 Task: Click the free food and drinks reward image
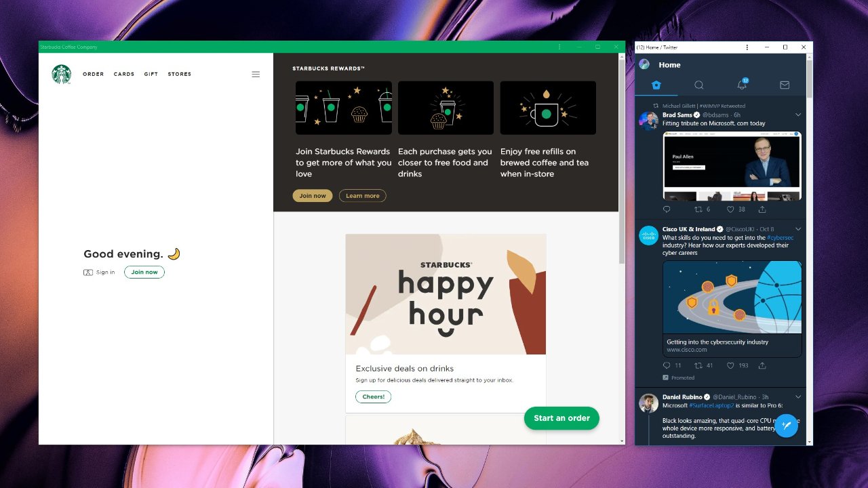[x=446, y=108]
